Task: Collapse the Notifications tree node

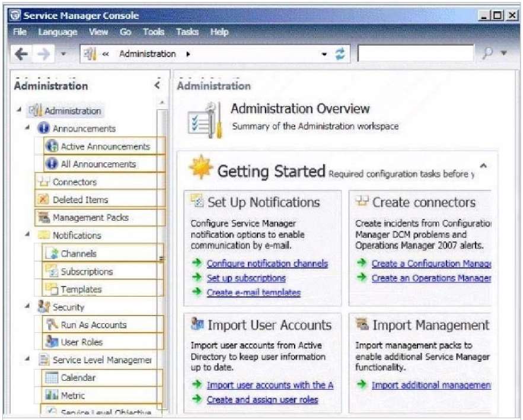Action: [28, 234]
